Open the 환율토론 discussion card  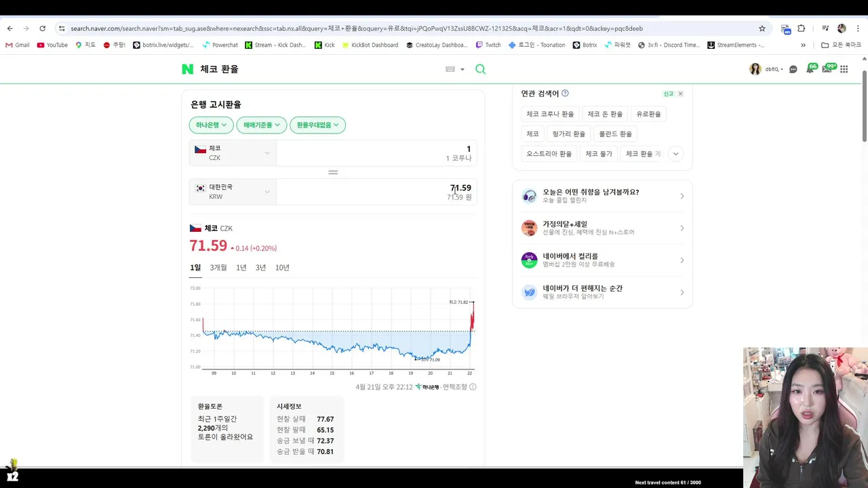(x=227, y=429)
